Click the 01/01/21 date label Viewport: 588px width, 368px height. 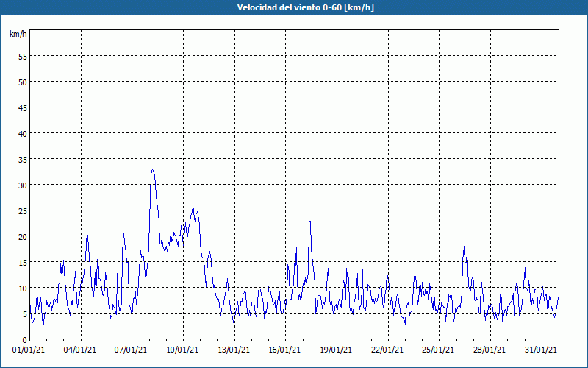29,350
